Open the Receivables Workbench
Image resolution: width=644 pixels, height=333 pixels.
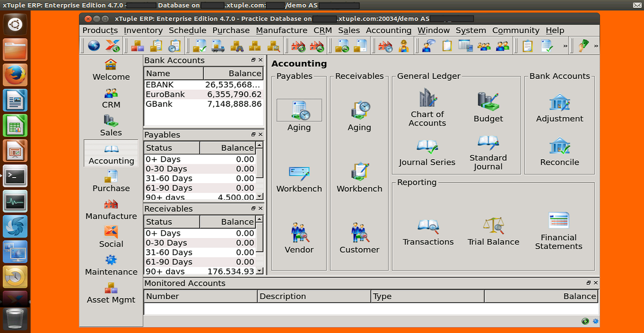click(x=359, y=179)
